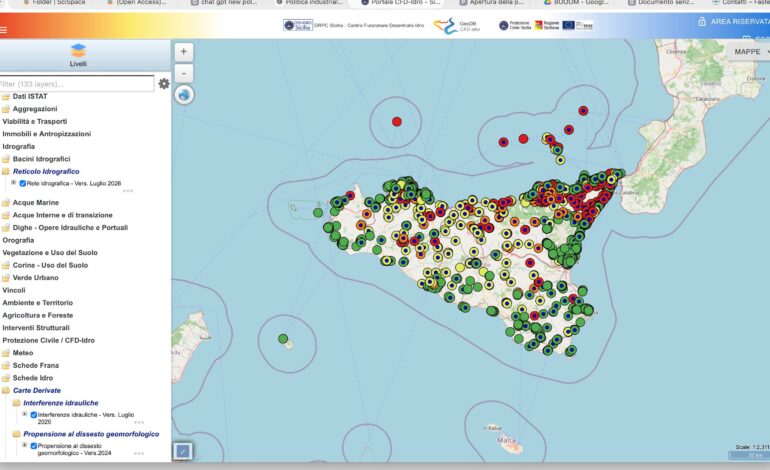Screen dimensions: 770x470
Task: Click the map zoom out minus button
Action: 184,74
